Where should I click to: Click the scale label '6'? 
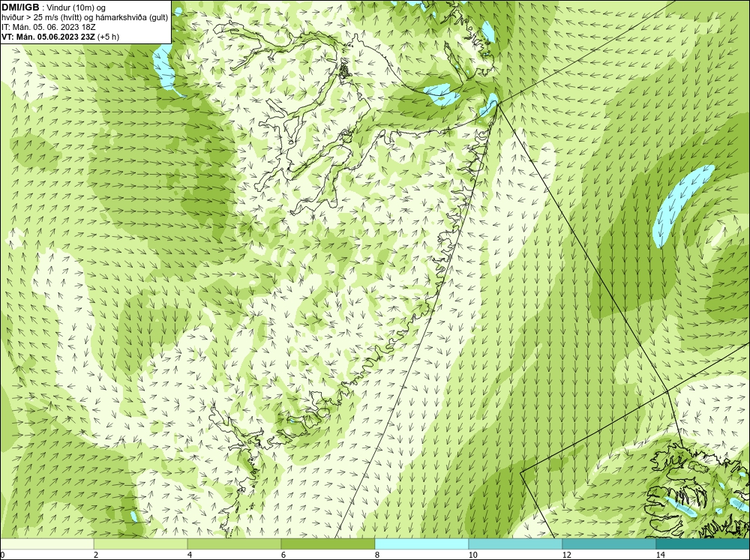click(283, 555)
